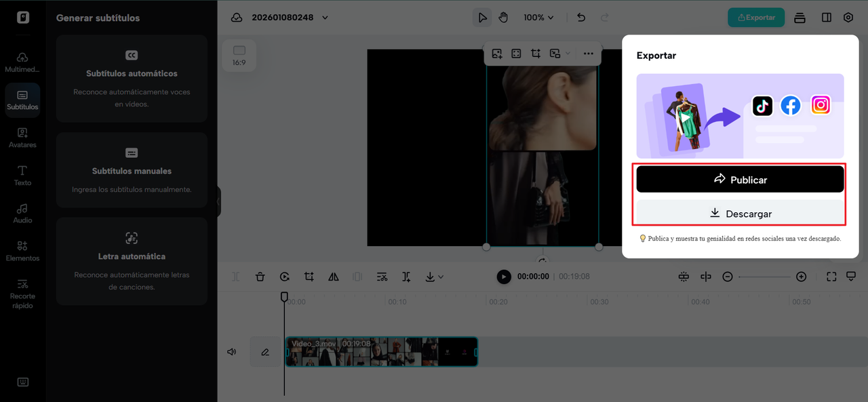Toggle fullscreen preview mode
Image resolution: width=868 pixels, height=402 pixels.
click(831, 277)
